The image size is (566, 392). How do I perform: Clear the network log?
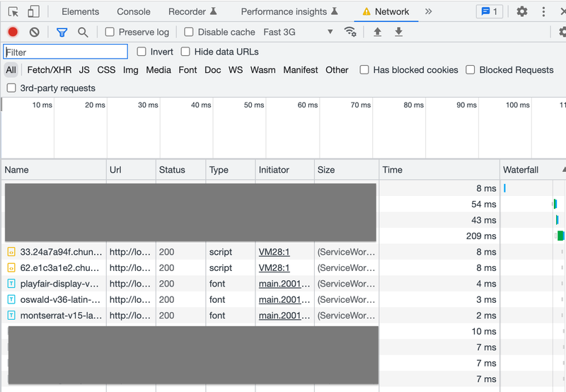click(x=34, y=32)
